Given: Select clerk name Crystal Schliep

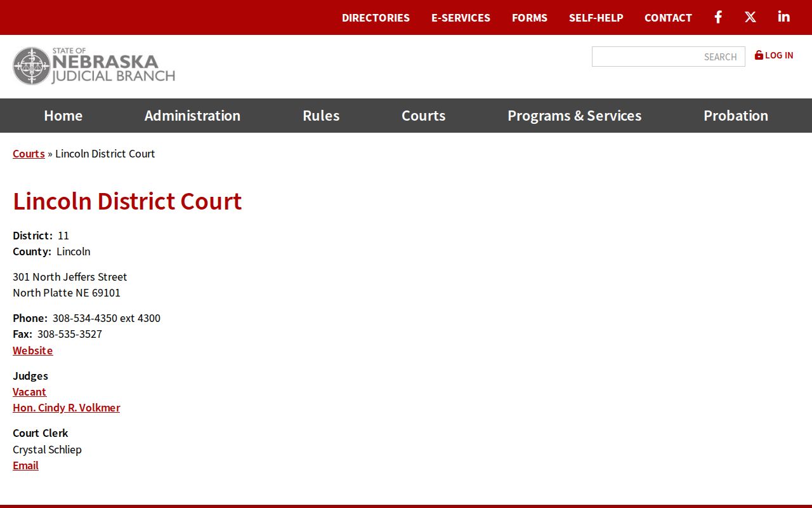Looking at the screenshot, I should [x=47, y=450].
